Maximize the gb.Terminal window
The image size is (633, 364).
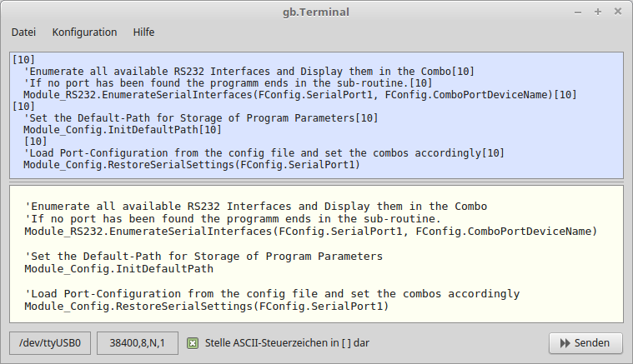click(598, 12)
